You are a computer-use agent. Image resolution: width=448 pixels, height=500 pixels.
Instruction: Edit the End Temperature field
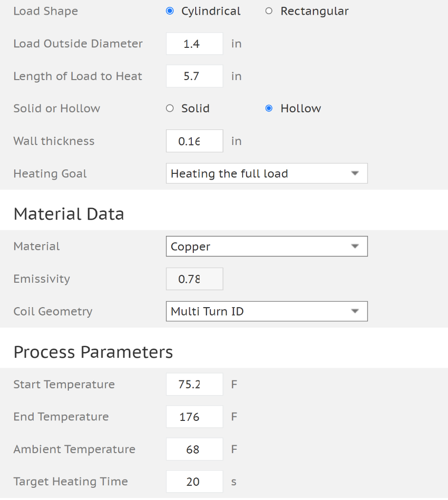(194, 417)
